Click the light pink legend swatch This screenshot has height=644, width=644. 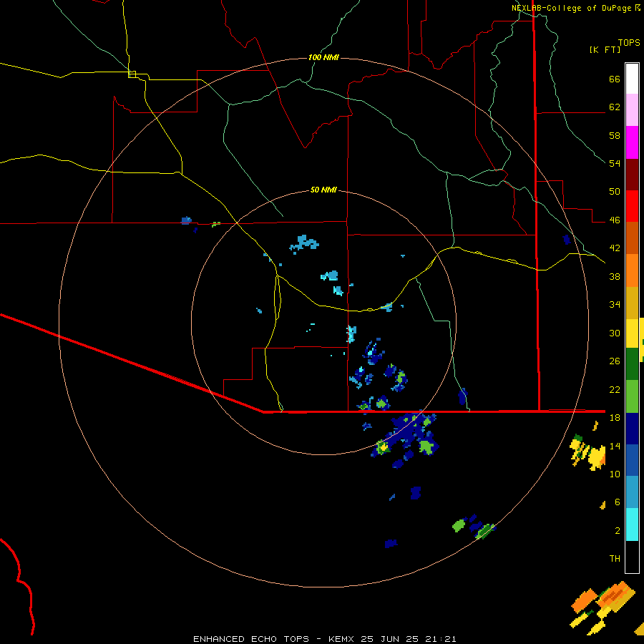(632, 109)
